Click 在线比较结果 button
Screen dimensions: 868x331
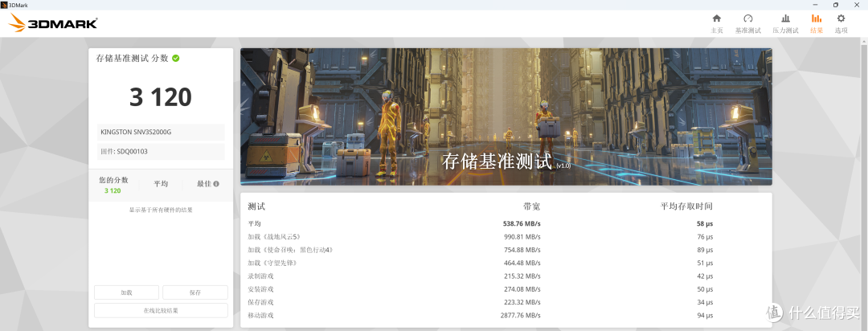pyautogui.click(x=161, y=311)
